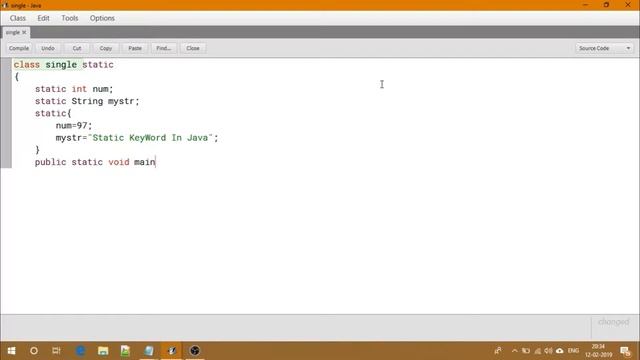The width and height of the screenshot is (640, 360).
Task: Open the Action Center notifications icon
Action: pos(625,351)
